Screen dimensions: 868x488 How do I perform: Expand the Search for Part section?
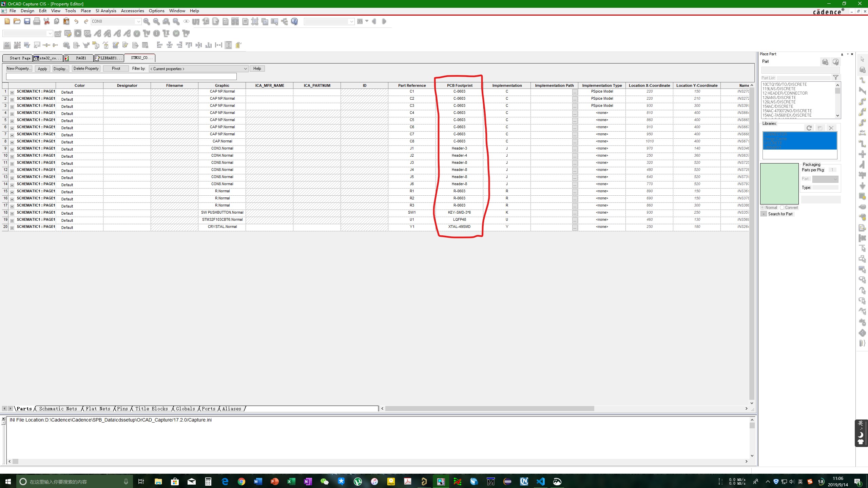[764, 214]
